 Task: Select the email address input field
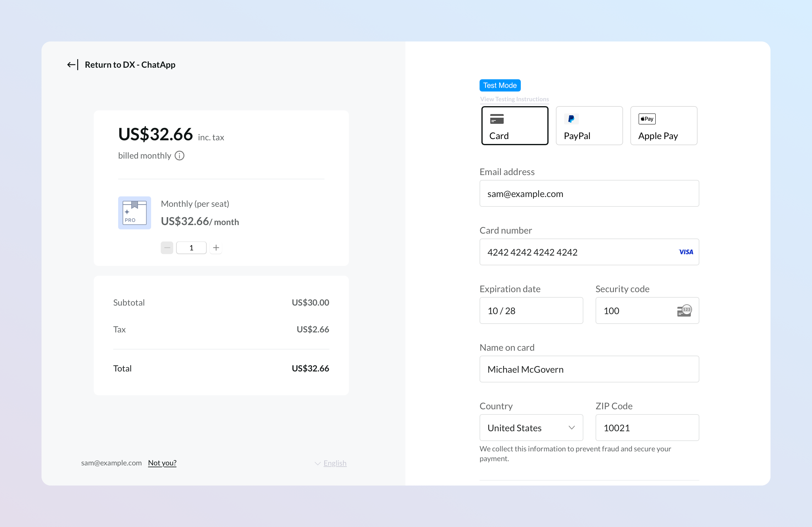(x=589, y=193)
